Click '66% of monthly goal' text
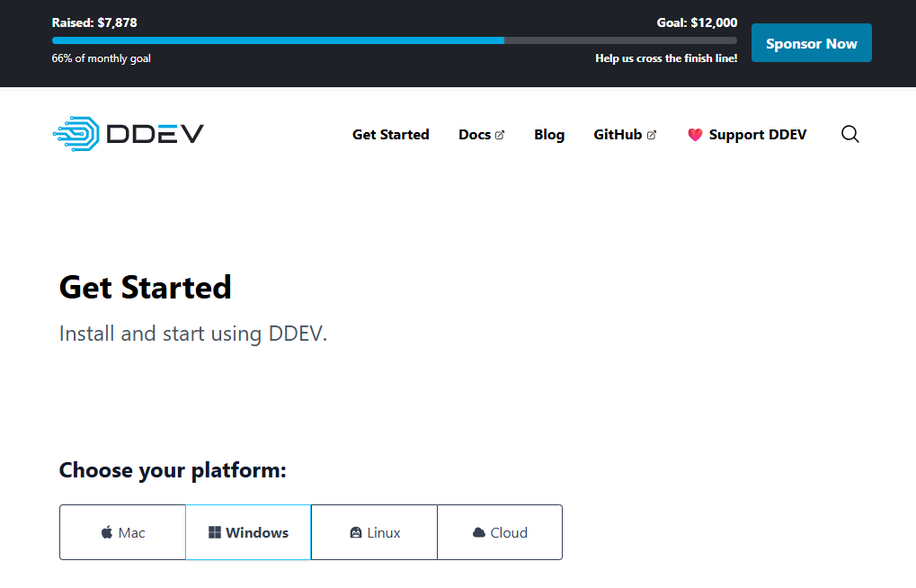The image size is (916, 588). coord(101,58)
